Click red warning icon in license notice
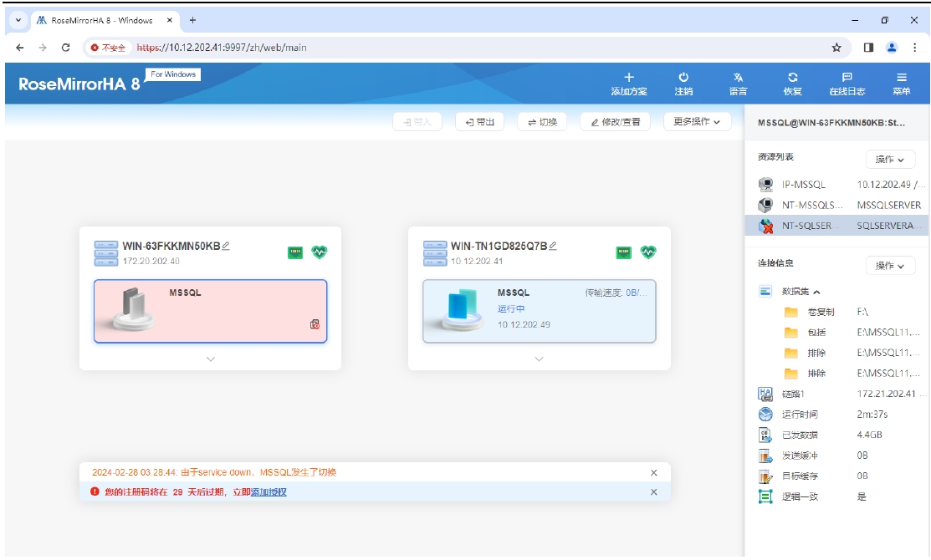This screenshot has height=560, width=931. [95, 491]
